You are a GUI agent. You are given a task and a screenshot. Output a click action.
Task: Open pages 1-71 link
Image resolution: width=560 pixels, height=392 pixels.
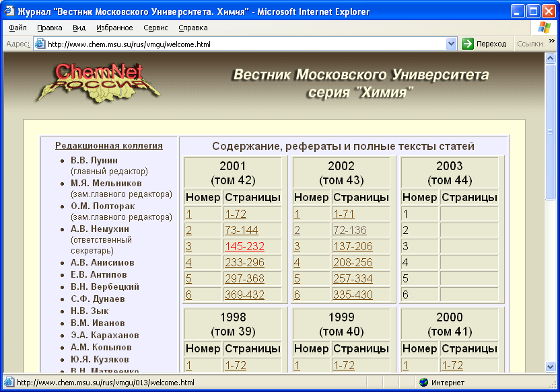344,214
